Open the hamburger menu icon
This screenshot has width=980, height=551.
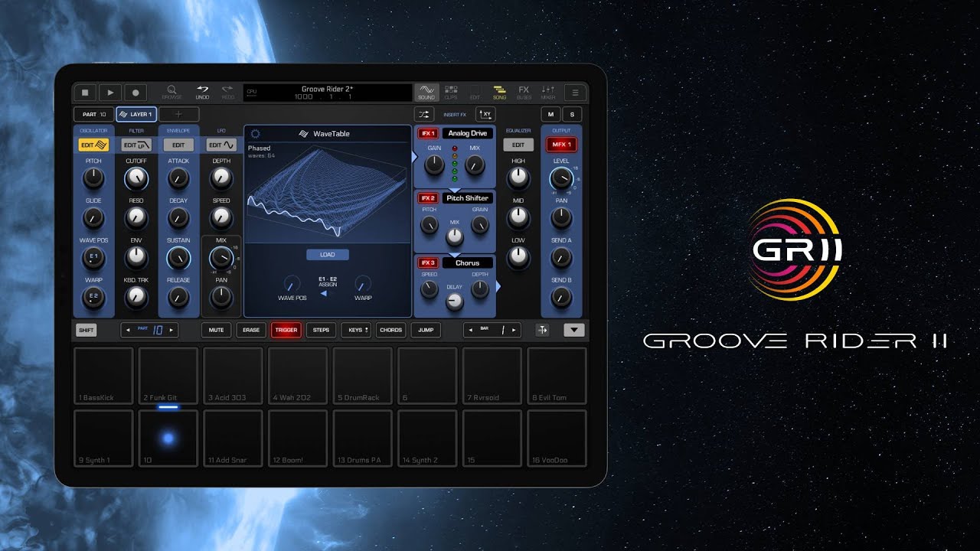click(x=576, y=93)
